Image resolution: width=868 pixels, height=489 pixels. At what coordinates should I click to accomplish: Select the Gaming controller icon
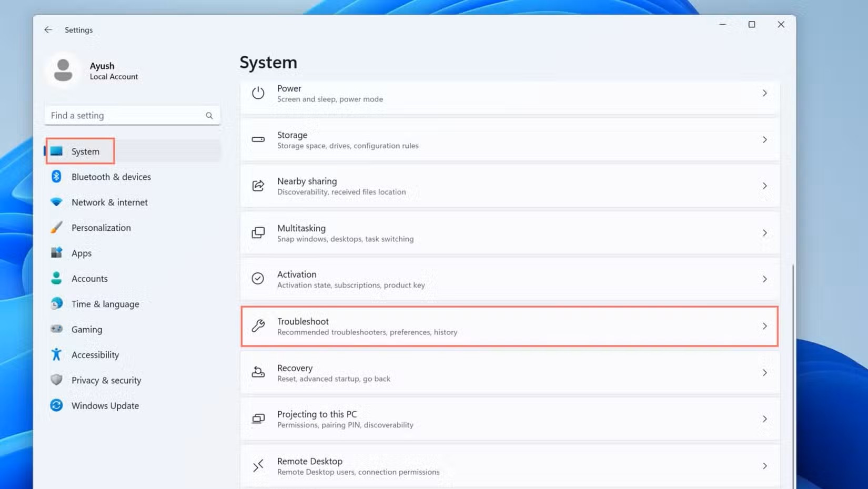(x=57, y=329)
